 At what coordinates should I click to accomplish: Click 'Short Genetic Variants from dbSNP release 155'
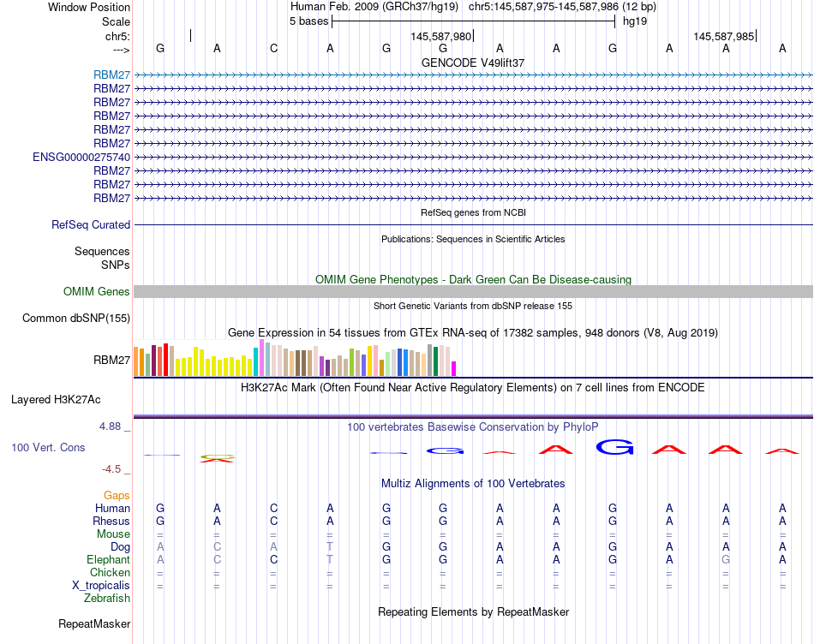tap(473, 307)
